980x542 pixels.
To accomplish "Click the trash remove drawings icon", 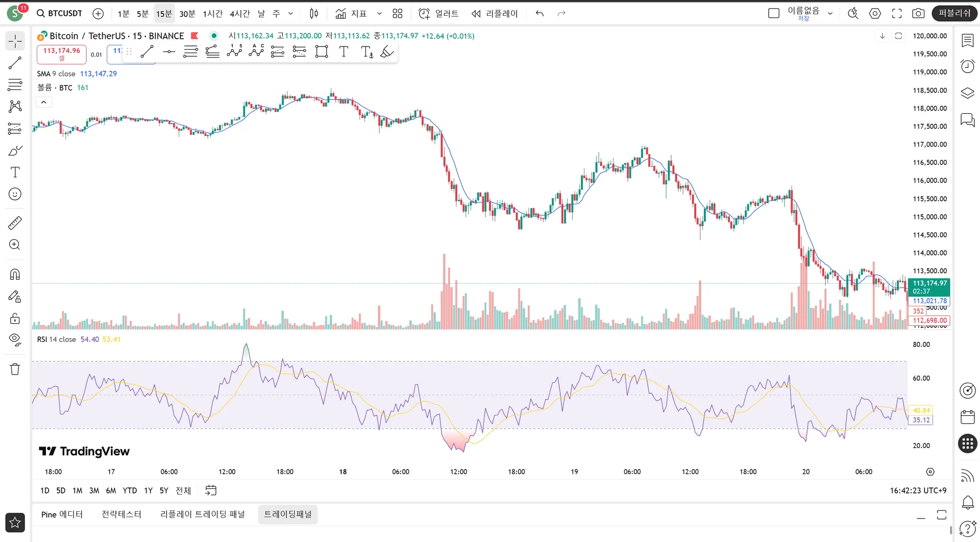I will [x=15, y=369].
